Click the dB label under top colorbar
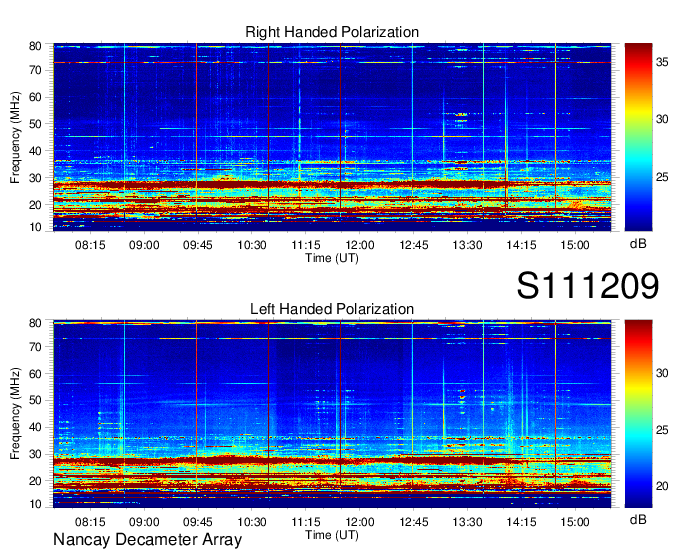This screenshot has width=680, height=552. (x=638, y=244)
